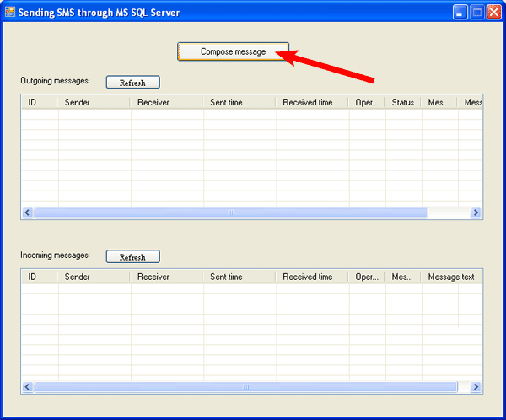Viewport: 506px width, 420px height.
Task: Click outgoing table horizontal scrollbar thumb
Action: (x=231, y=213)
